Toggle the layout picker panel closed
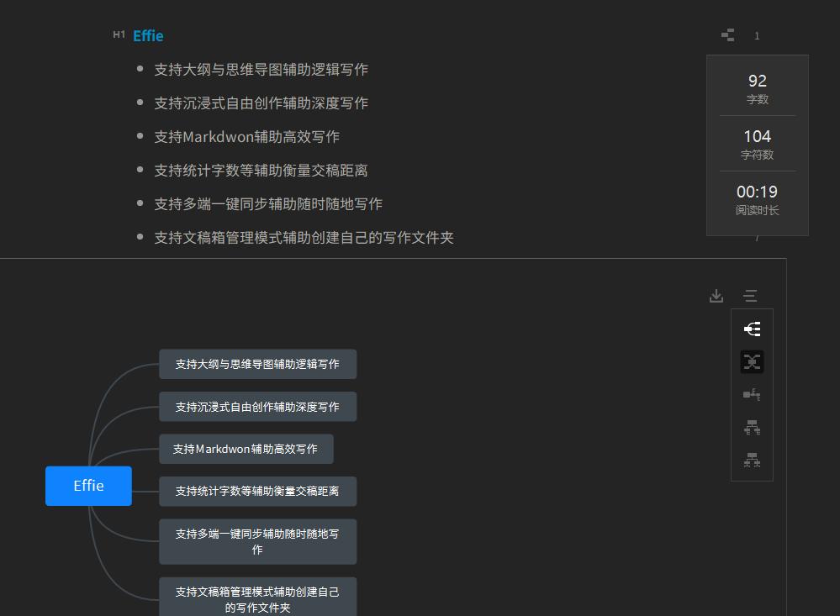This screenshot has height=616, width=840. coord(750,296)
